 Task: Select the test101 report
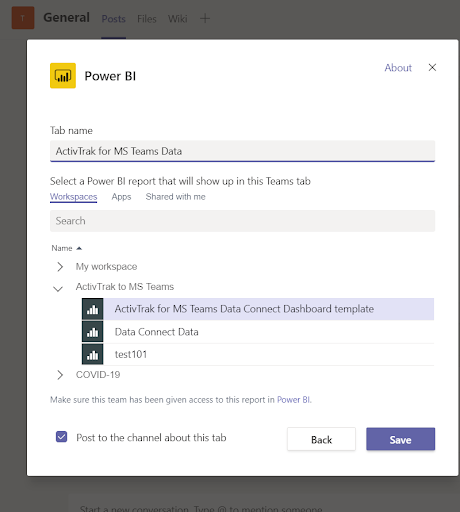258,354
